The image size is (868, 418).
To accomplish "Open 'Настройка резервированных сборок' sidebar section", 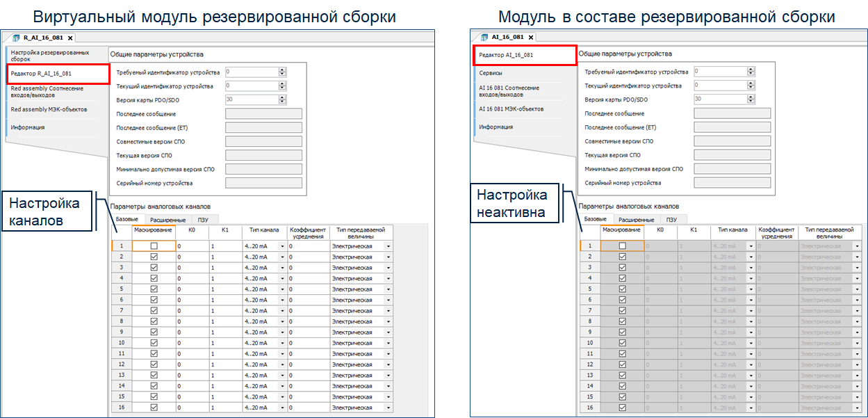I will (50, 56).
